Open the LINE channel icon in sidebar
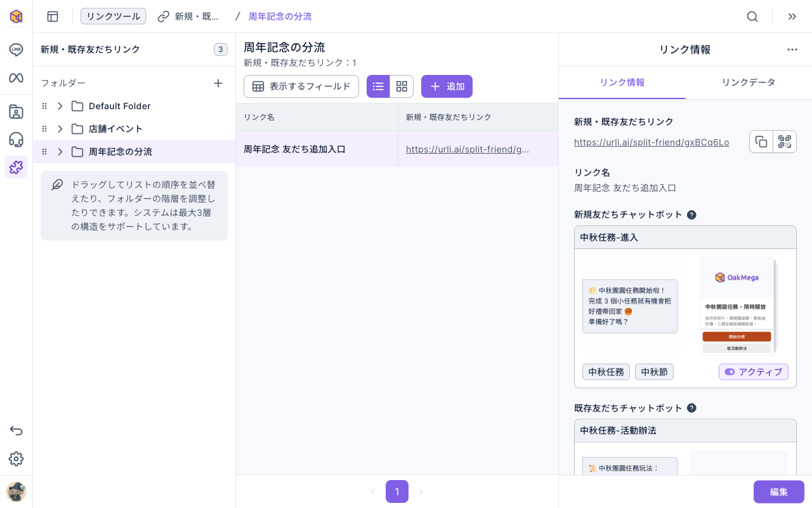This screenshot has width=812, height=508. (16, 50)
